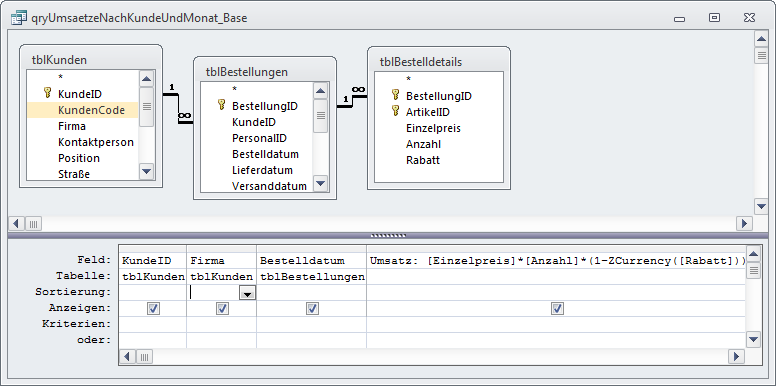Viewport: 776px width, 386px height.
Task: Click the tblBestelldetails table title bar
Action: 439,61
